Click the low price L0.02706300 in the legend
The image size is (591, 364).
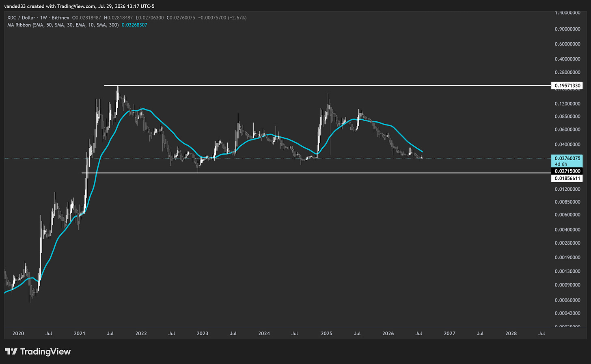150,18
